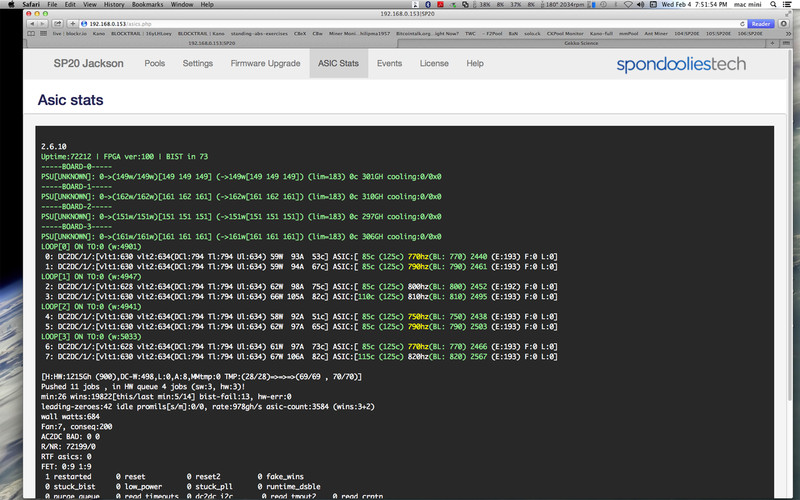Open the Edit menu
The width and height of the screenshot is (800, 500).
tap(70, 4)
